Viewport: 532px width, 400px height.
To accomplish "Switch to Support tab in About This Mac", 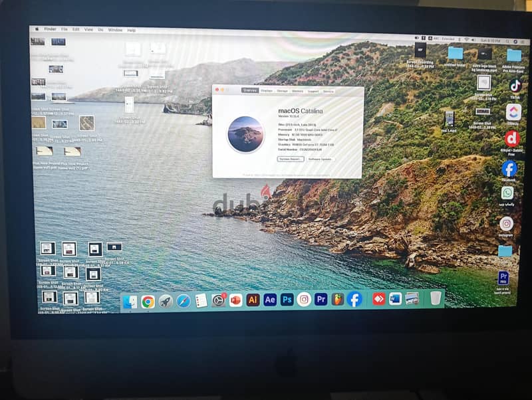I will pyautogui.click(x=313, y=91).
